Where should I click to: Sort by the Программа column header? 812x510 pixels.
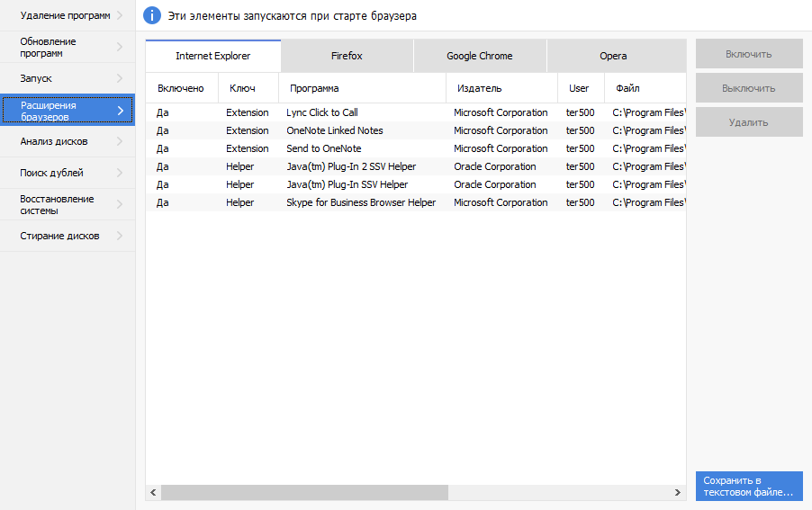(362, 88)
